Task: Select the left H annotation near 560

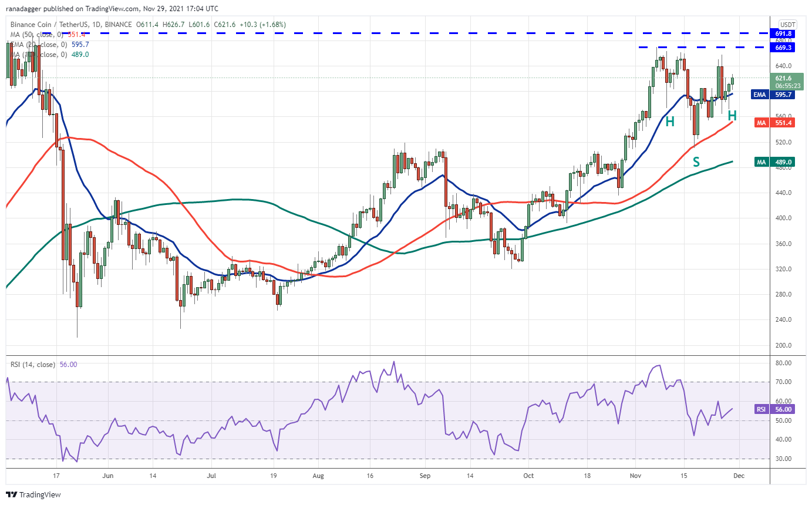Action: 669,122
